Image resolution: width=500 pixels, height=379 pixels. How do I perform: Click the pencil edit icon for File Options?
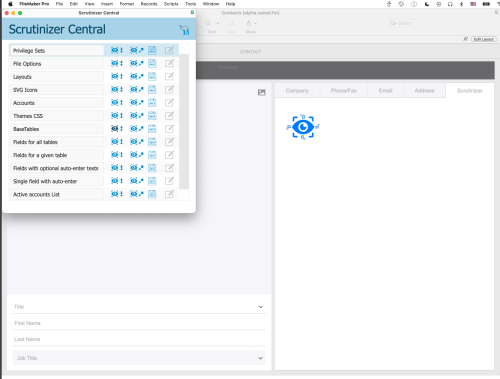(x=169, y=63)
